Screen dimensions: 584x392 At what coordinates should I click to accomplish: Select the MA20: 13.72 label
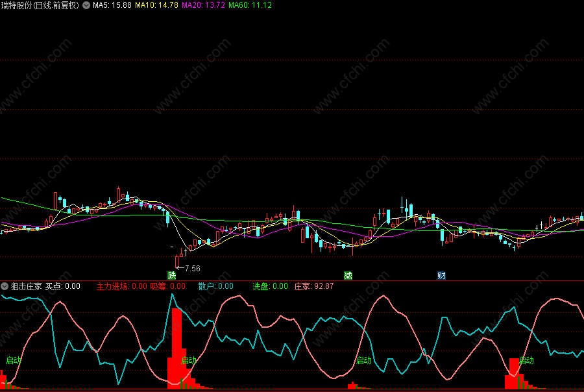[x=203, y=5]
